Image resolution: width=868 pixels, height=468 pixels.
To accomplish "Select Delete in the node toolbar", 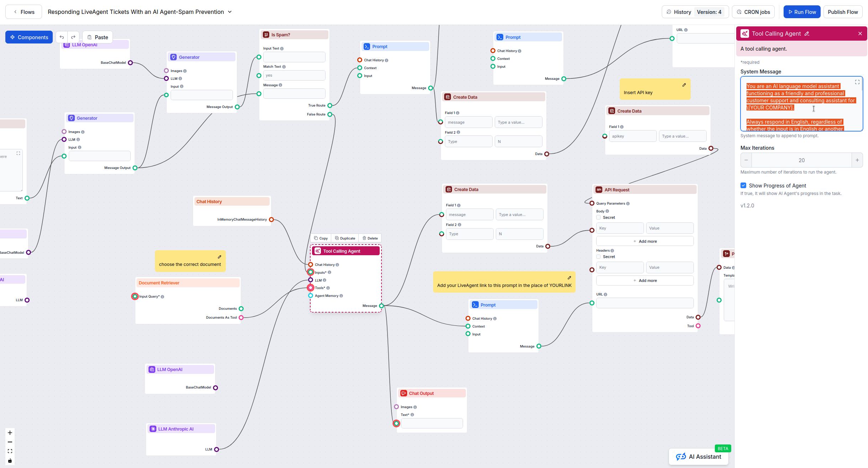I will point(370,238).
